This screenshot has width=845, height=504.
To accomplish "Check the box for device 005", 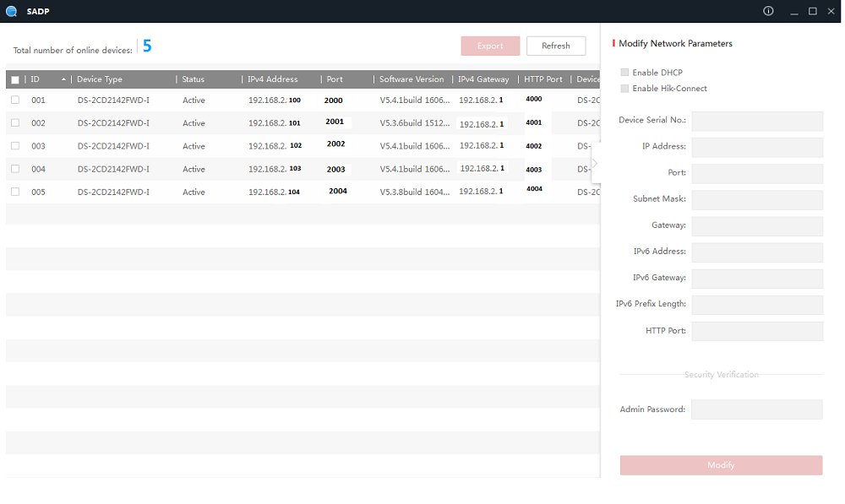I will tap(14, 192).
